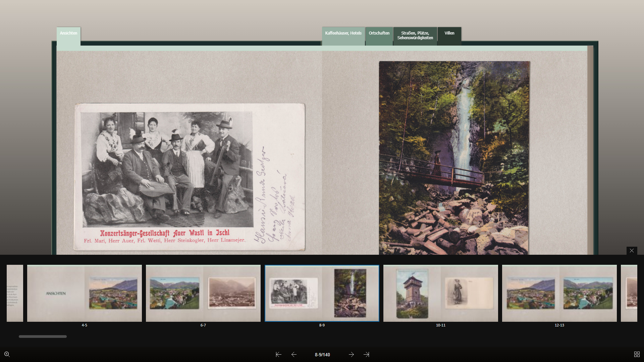Go to the first page
644x362 pixels.
click(278, 354)
